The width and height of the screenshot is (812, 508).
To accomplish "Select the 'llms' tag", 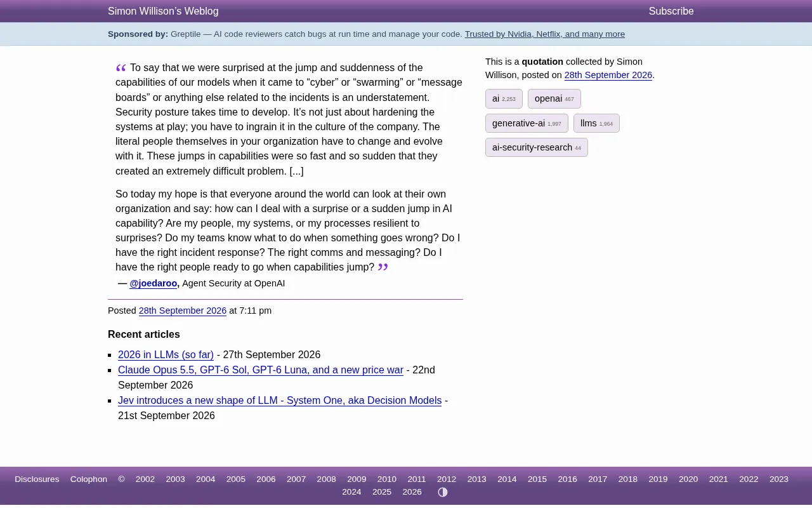I will [596, 123].
